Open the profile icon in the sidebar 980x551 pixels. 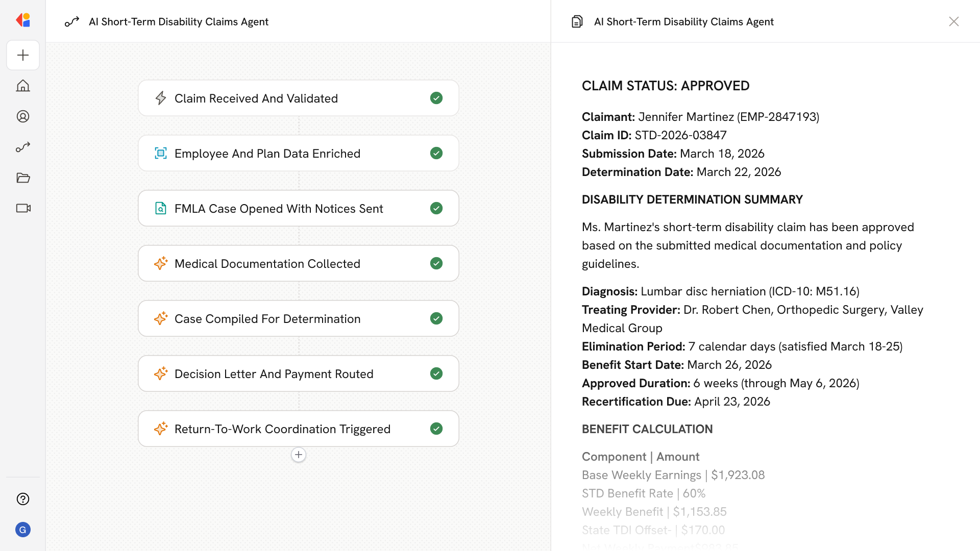[23, 116]
